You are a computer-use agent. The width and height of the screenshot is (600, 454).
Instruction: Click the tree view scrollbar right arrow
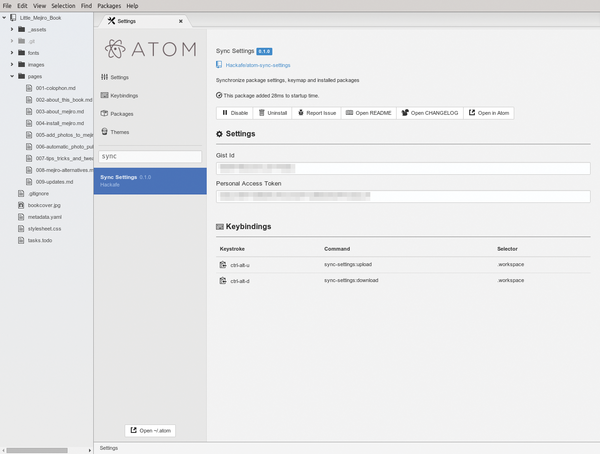90,451
